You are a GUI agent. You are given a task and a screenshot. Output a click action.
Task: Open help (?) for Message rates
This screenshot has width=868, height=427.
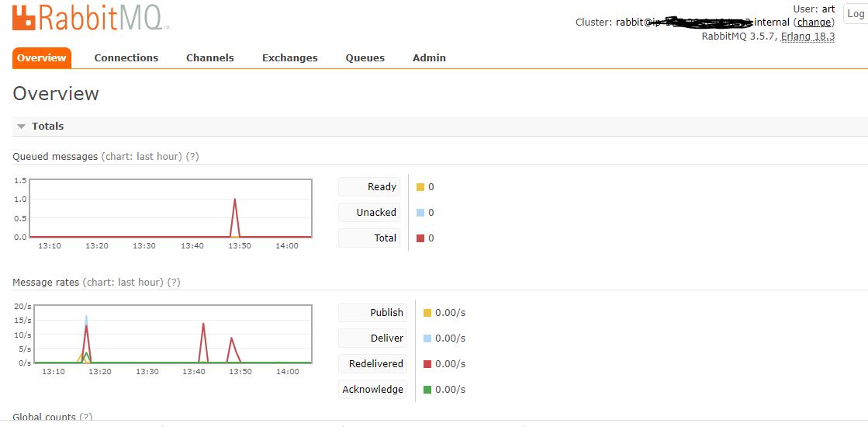[x=174, y=283]
